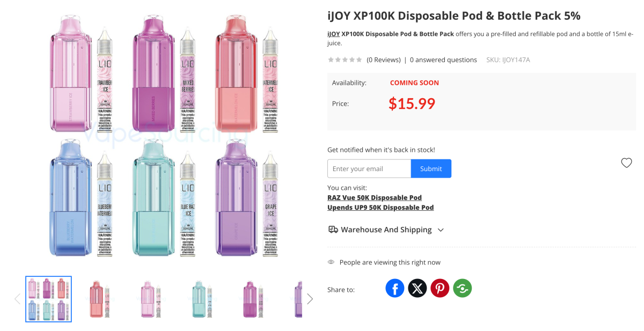Visit the Upends UP9 50K Disposable Pod page
644x331 pixels.
point(380,207)
